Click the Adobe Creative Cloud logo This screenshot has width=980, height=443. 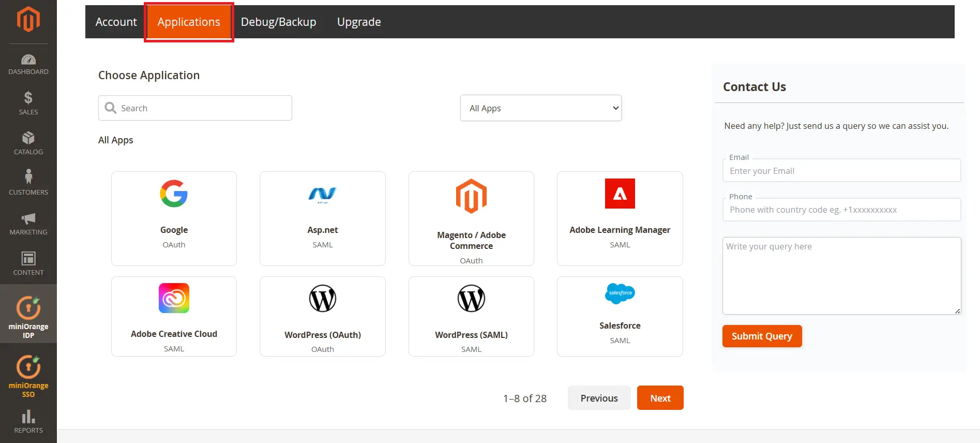[x=174, y=298]
